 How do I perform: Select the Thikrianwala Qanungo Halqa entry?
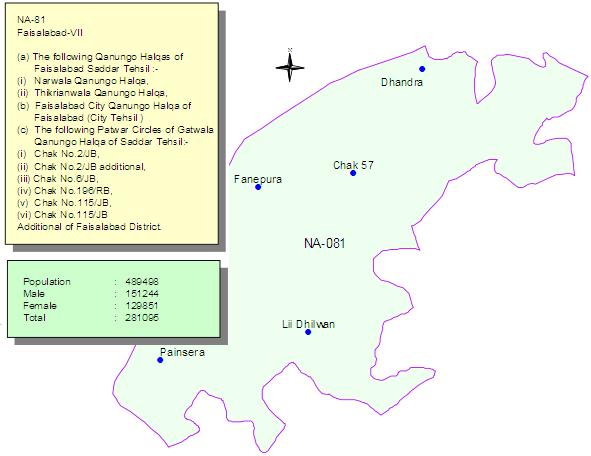click(x=92, y=93)
